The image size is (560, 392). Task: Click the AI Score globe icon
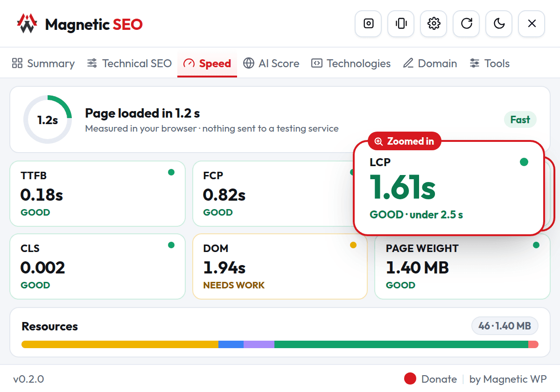249,63
